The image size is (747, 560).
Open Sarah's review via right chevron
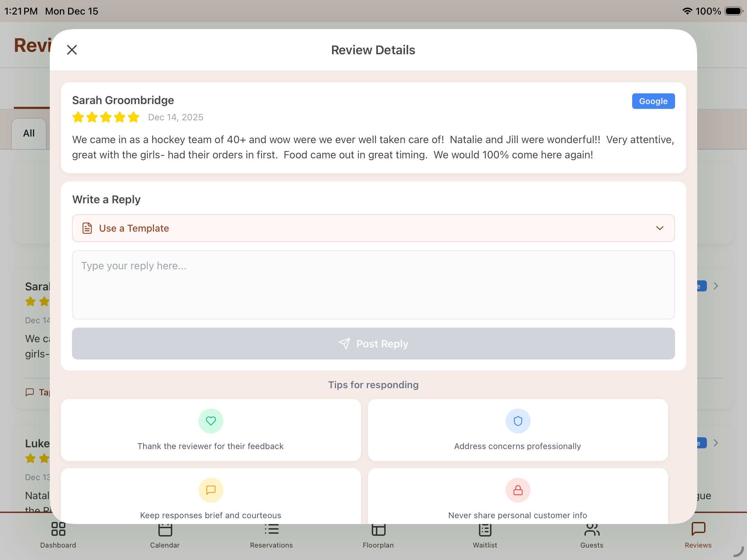coord(716,286)
